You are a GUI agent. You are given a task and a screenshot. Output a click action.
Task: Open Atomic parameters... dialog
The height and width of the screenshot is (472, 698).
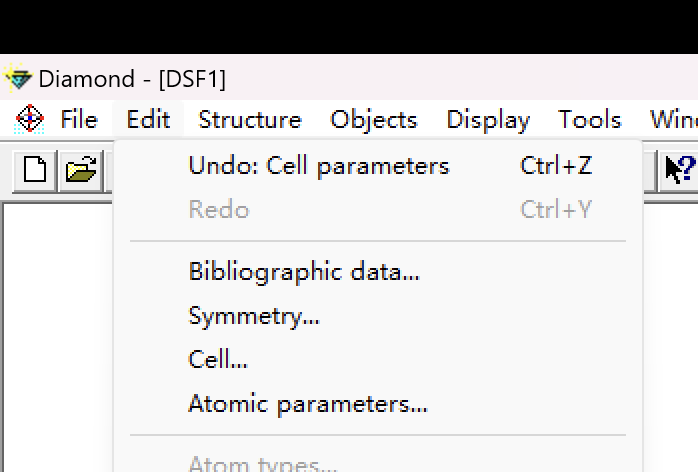pos(307,404)
